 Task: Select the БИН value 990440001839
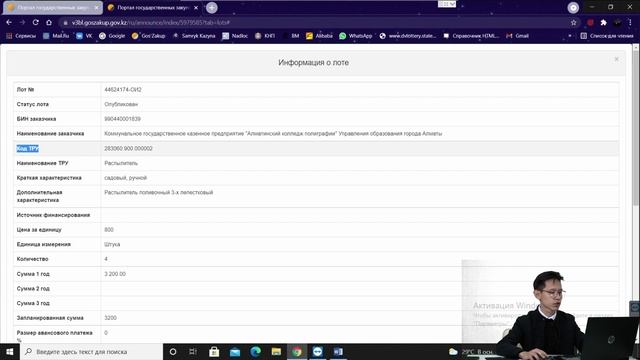(x=122, y=119)
